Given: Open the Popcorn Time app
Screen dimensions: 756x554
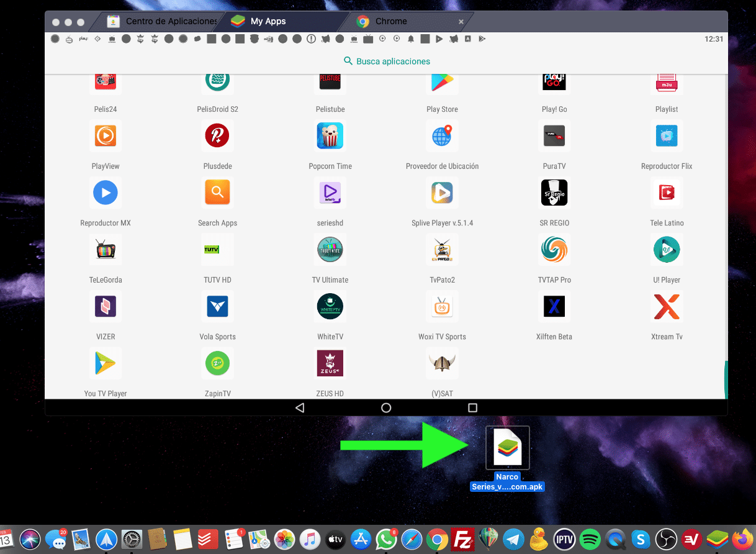Looking at the screenshot, I should [x=330, y=136].
